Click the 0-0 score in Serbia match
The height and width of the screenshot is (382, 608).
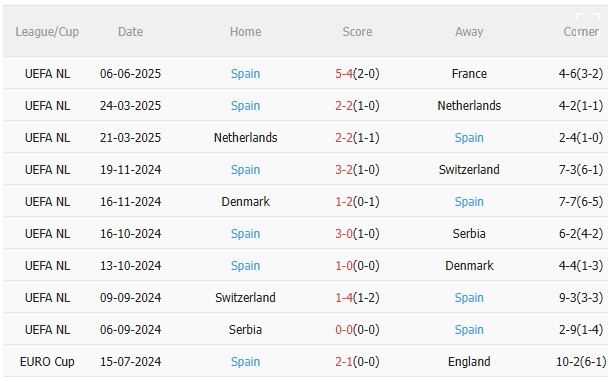click(344, 330)
